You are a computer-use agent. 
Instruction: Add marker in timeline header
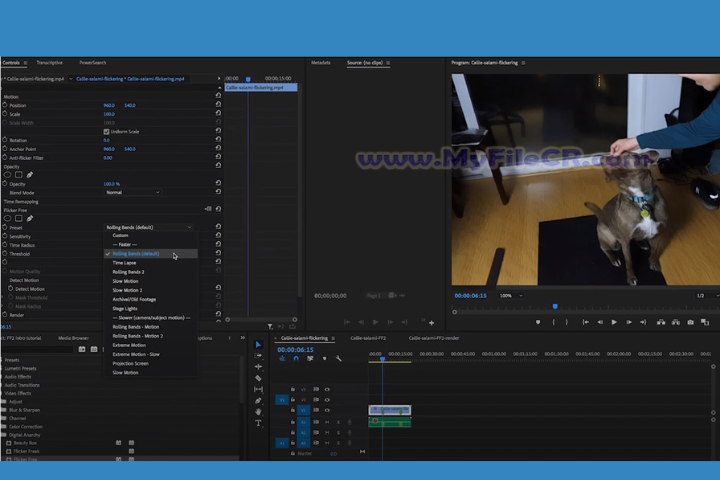pos(325,359)
